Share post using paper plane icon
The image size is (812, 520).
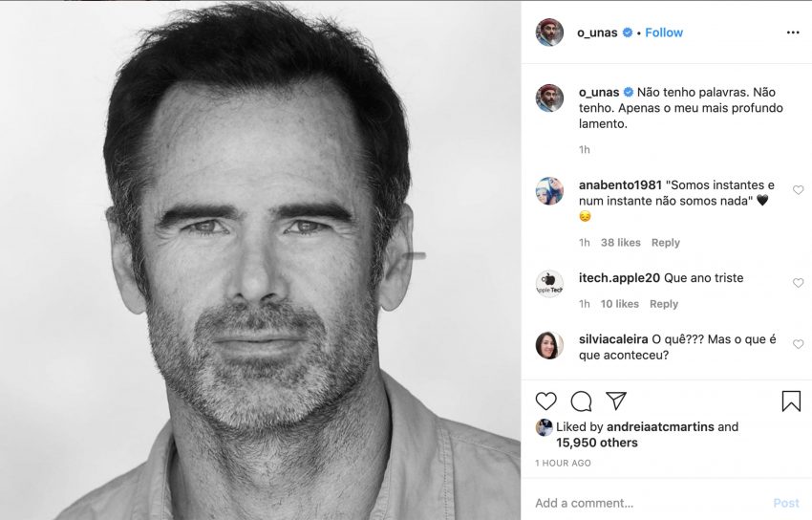(616, 401)
